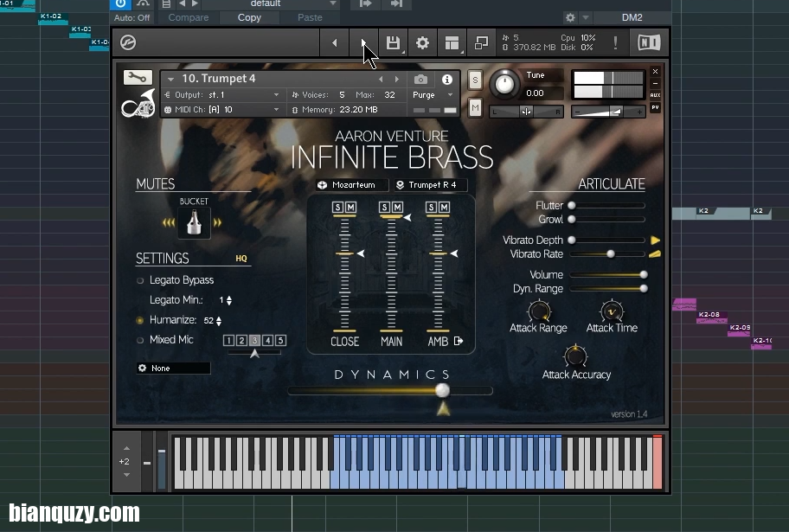Solo the instrument with the S button
The height and width of the screenshot is (532, 789).
point(472,79)
